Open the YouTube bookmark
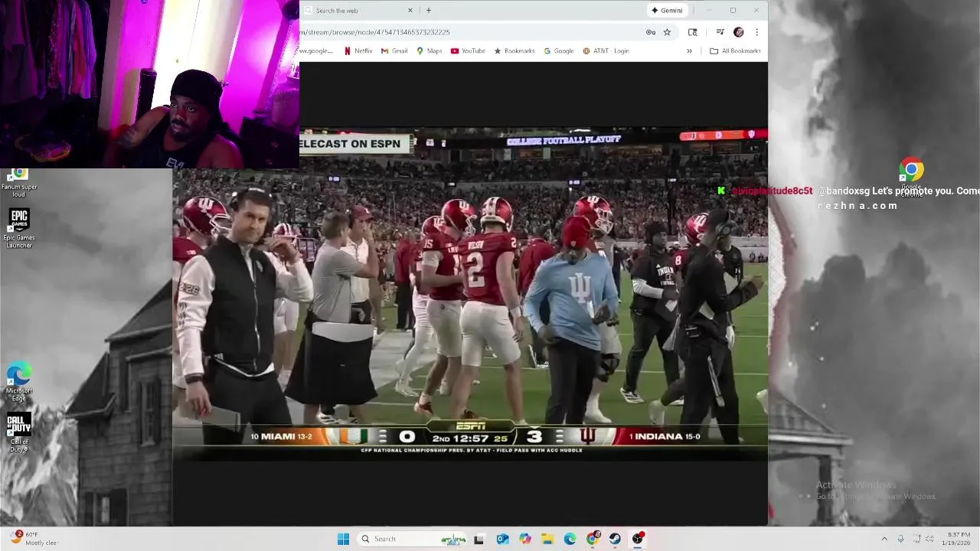Screen dimensions: 980x551 (468, 51)
